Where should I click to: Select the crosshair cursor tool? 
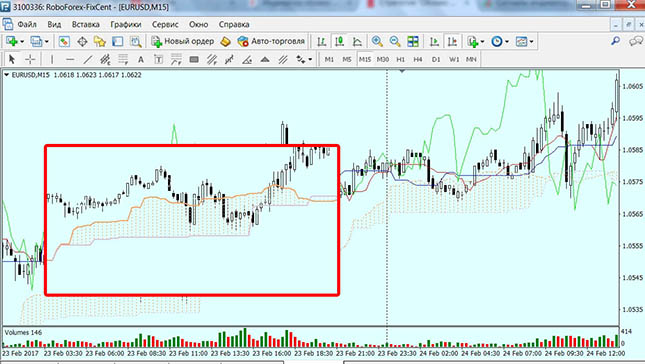coord(30,60)
